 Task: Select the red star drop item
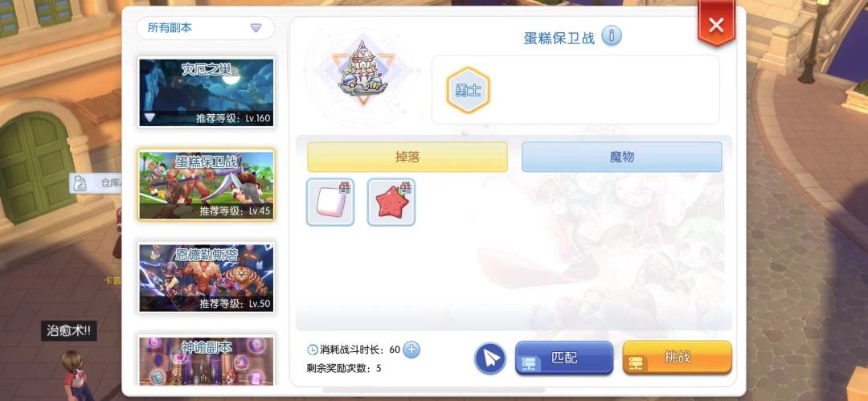[391, 203]
